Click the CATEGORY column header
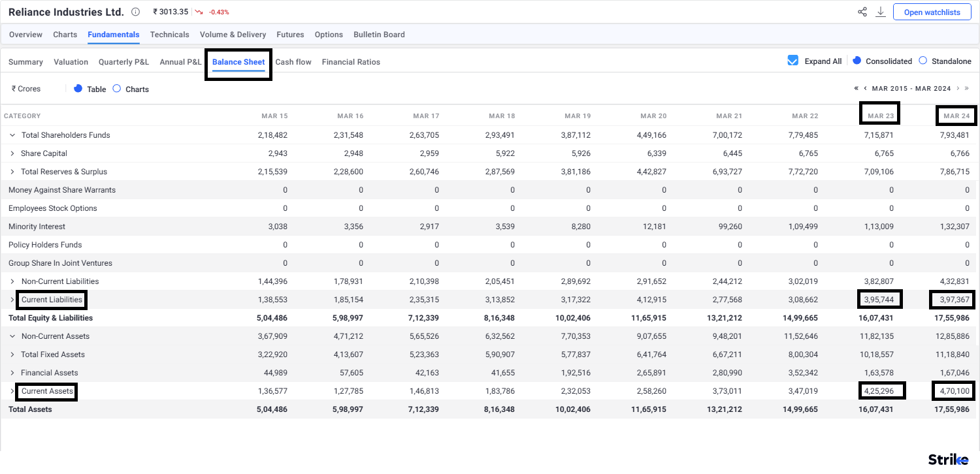Viewport: 980px width, 474px height. tap(22, 116)
